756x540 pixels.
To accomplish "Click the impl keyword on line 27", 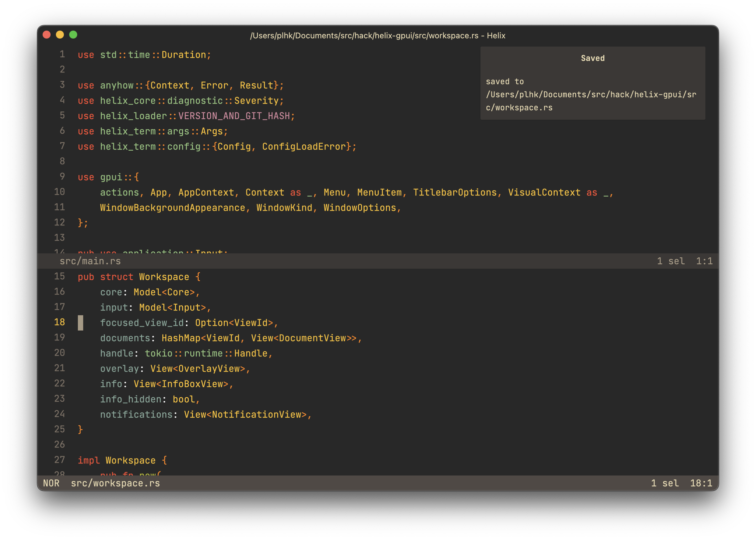I will (x=89, y=461).
